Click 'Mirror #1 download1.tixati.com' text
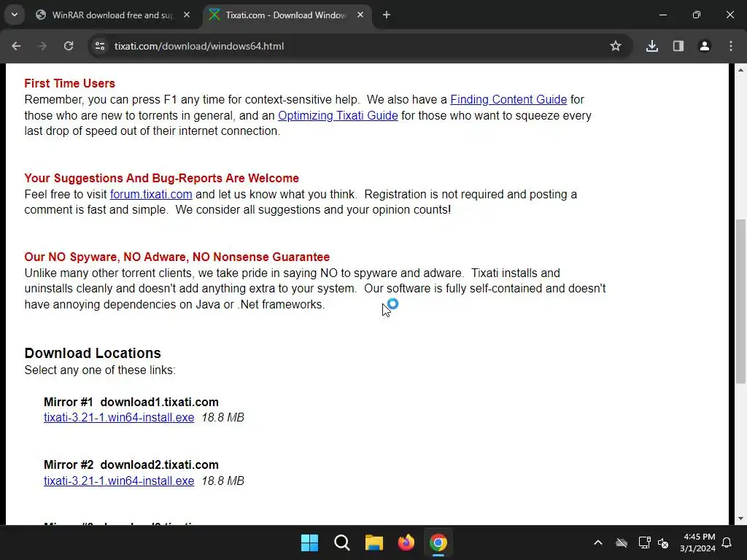The height and width of the screenshot is (560, 747). (x=131, y=402)
